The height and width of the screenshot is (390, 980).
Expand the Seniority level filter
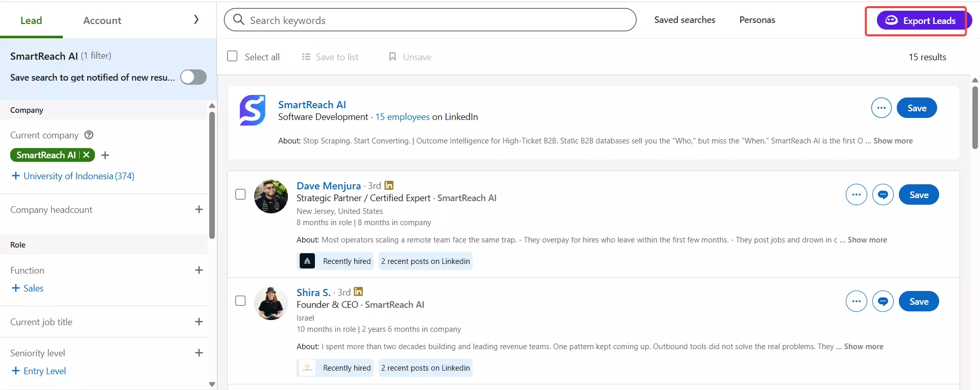tap(199, 353)
